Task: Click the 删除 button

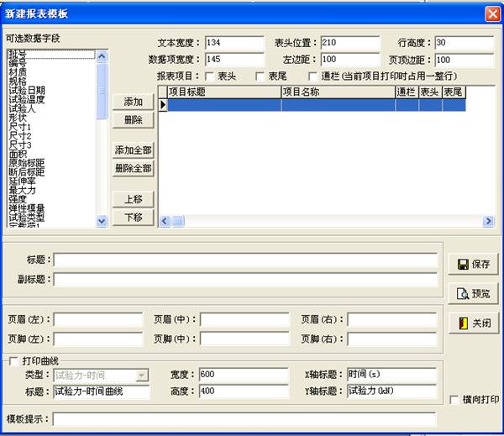Action: [x=133, y=120]
